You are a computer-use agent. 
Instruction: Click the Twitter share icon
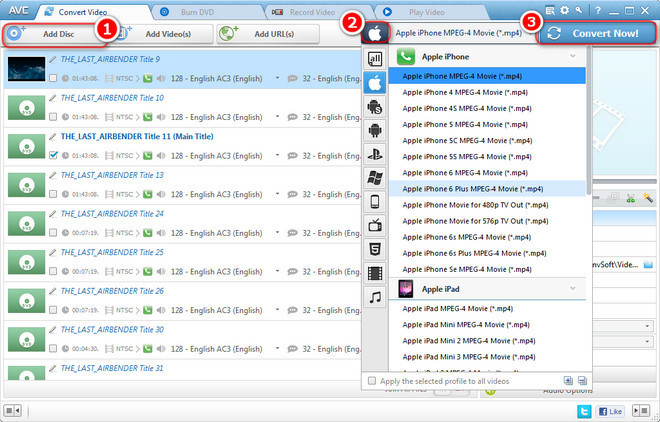pyautogui.click(x=584, y=411)
